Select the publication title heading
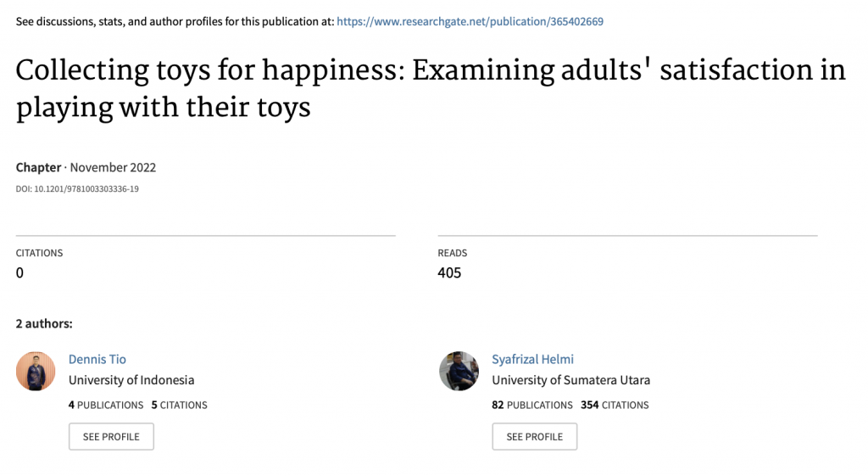 pos(431,88)
